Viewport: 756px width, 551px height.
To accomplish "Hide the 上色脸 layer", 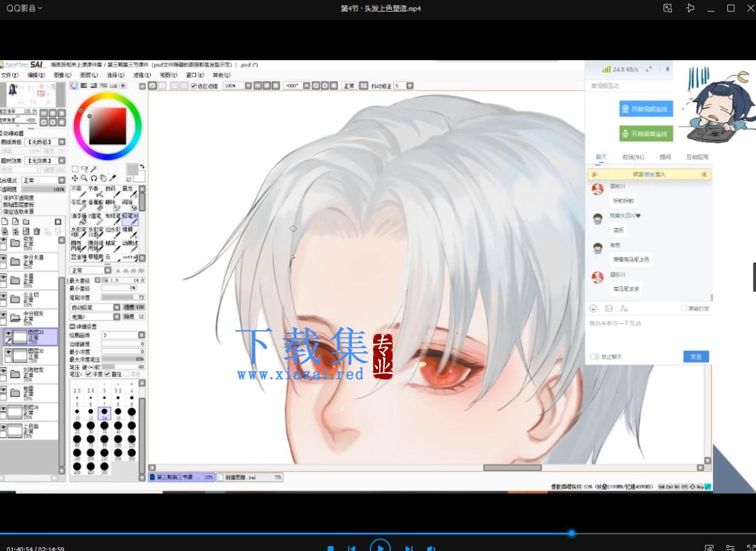I will pyautogui.click(x=3, y=428).
